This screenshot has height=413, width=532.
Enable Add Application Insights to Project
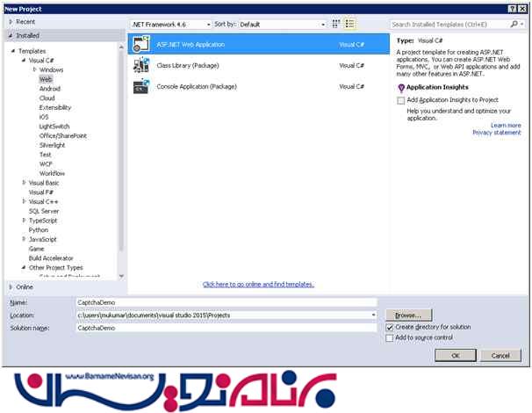(x=401, y=100)
